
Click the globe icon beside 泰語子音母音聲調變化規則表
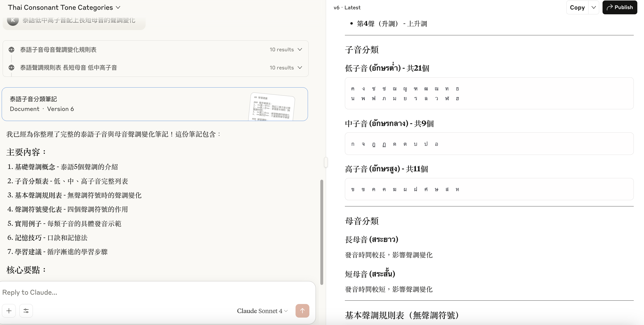(11, 50)
